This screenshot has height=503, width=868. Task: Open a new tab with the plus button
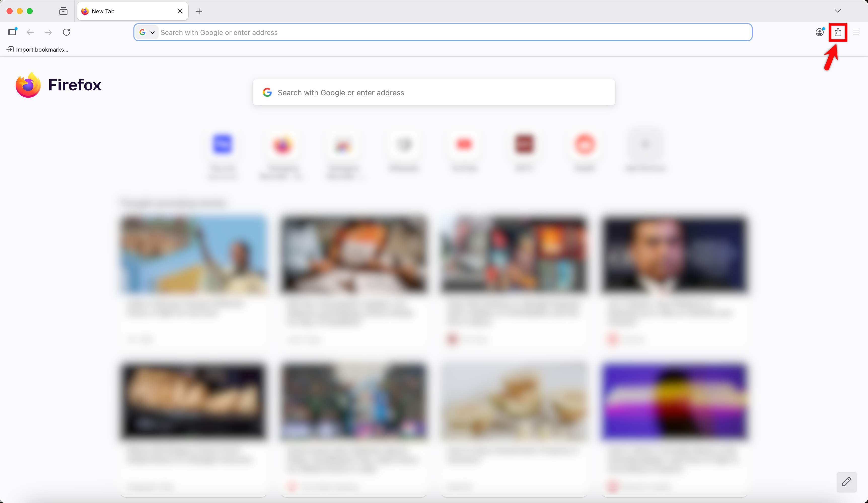[x=199, y=11]
